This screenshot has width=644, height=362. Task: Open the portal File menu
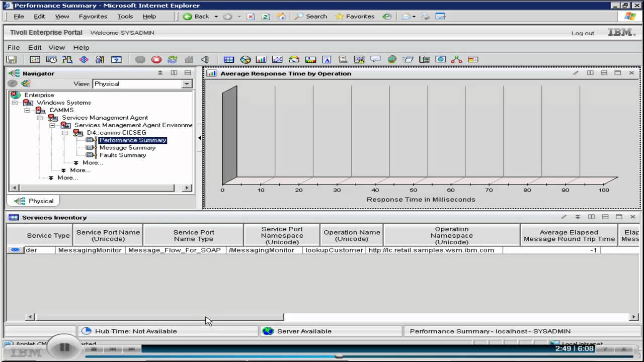tap(14, 47)
